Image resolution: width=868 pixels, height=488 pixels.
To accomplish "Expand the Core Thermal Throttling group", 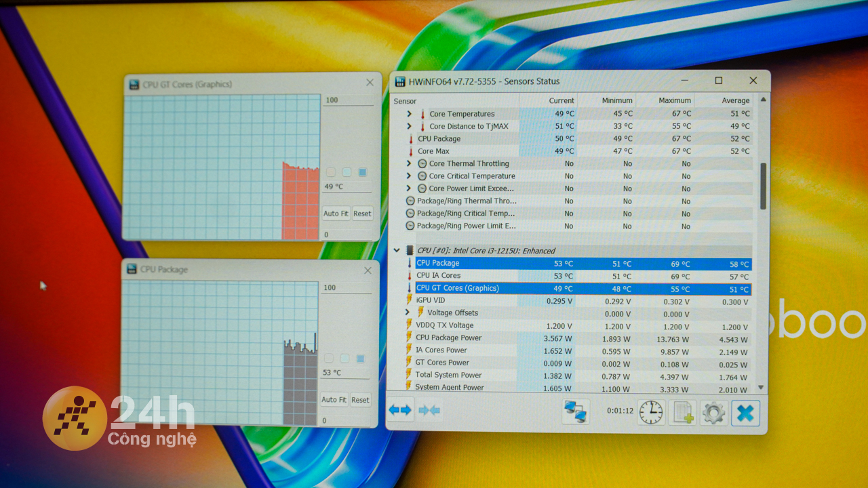I will (409, 163).
